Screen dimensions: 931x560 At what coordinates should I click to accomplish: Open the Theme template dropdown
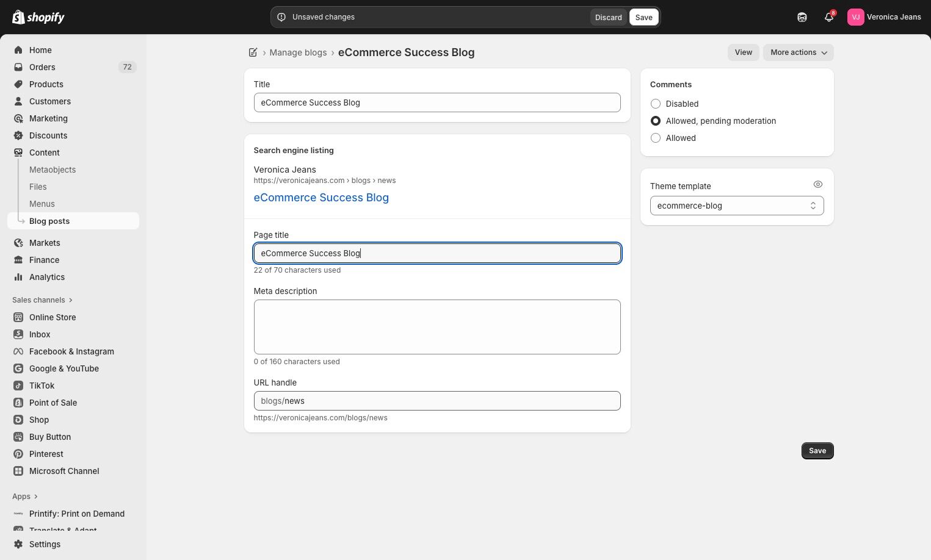pyautogui.click(x=737, y=206)
